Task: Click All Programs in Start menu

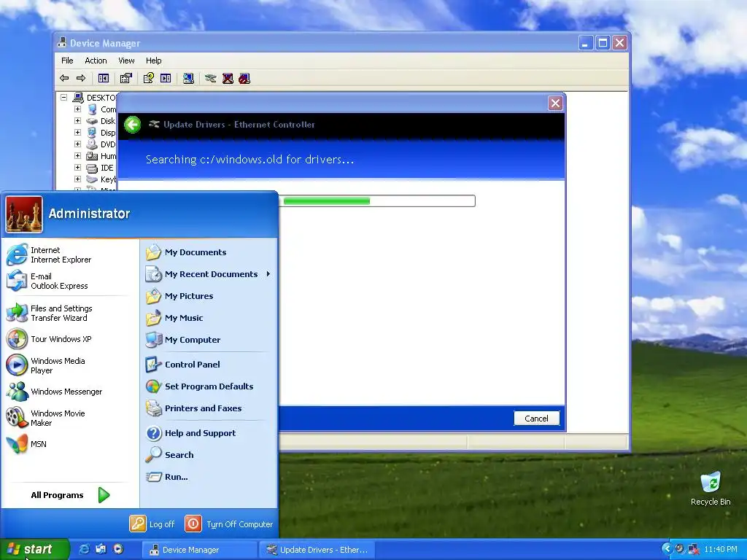Action: (70, 495)
